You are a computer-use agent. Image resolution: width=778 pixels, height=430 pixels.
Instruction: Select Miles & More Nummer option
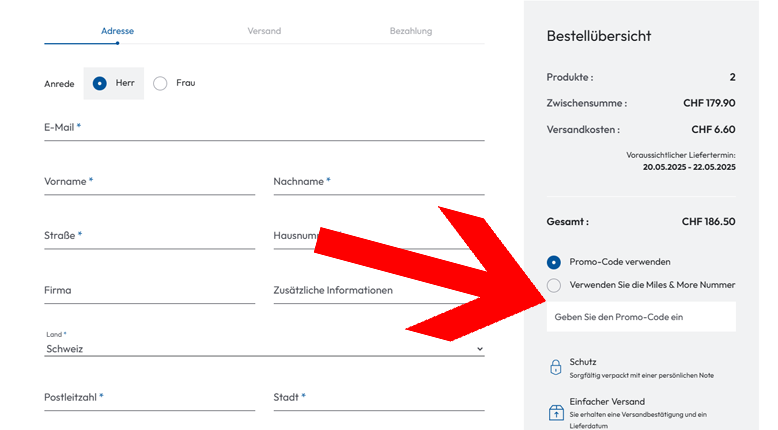coord(554,285)
